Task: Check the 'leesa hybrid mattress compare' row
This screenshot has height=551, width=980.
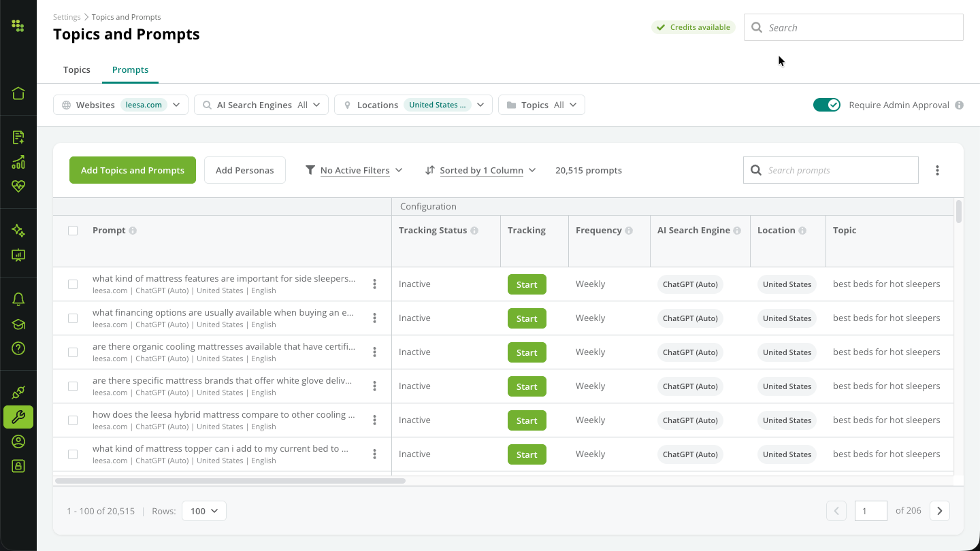Action: [x=73, y=420]
